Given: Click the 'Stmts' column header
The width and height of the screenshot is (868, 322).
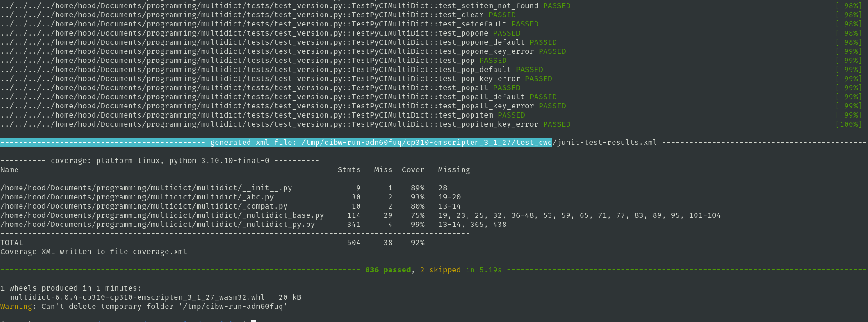Looking at the screenshot, I should 349,170.
